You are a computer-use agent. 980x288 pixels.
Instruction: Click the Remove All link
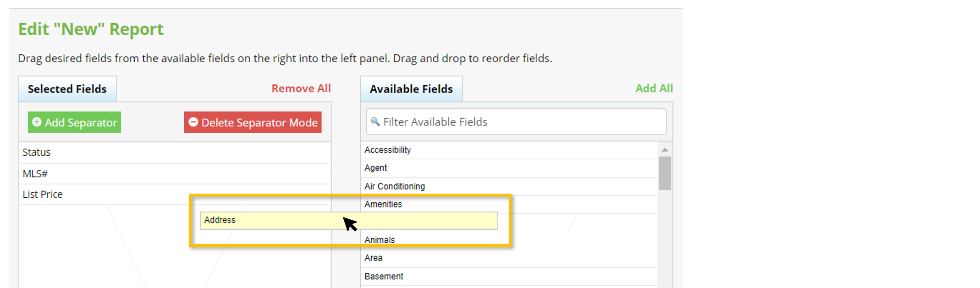pyautogui.click(x=301, y=88)
